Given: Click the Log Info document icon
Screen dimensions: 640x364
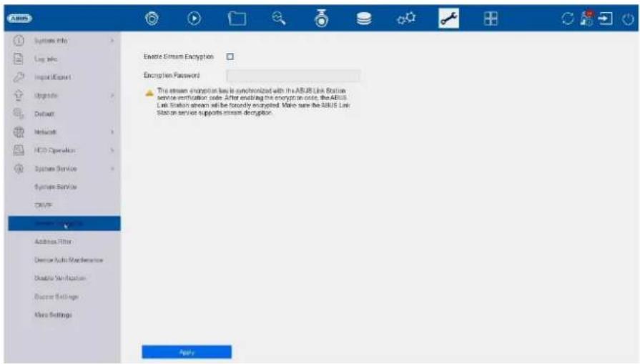Looking at the screenshot, I should click(x=19, y=59).
